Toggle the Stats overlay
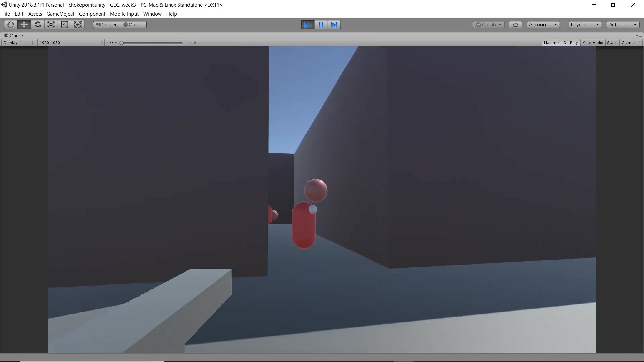The width and height of the screenshot is (644, 362). coord(612,43)
